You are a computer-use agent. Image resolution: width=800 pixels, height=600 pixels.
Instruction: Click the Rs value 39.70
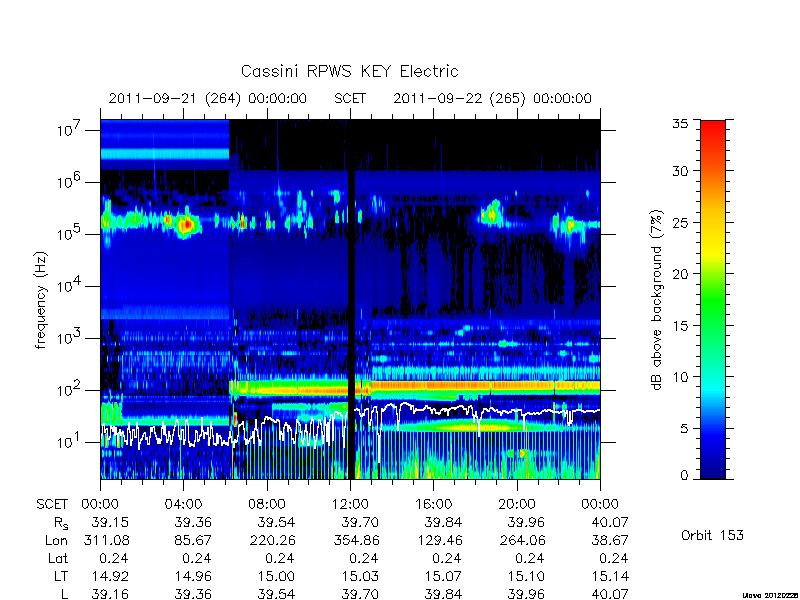(x=360, y=522)
